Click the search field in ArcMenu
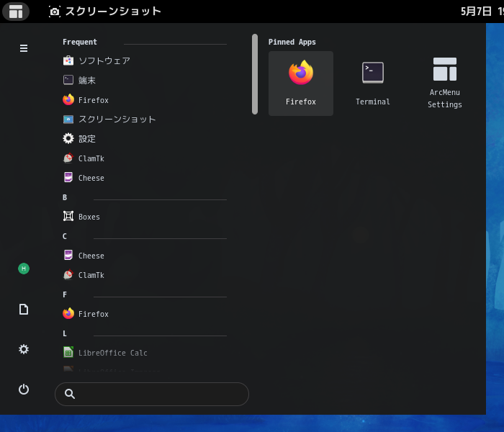This screenshot has height=432, width=504. point(152,394)
